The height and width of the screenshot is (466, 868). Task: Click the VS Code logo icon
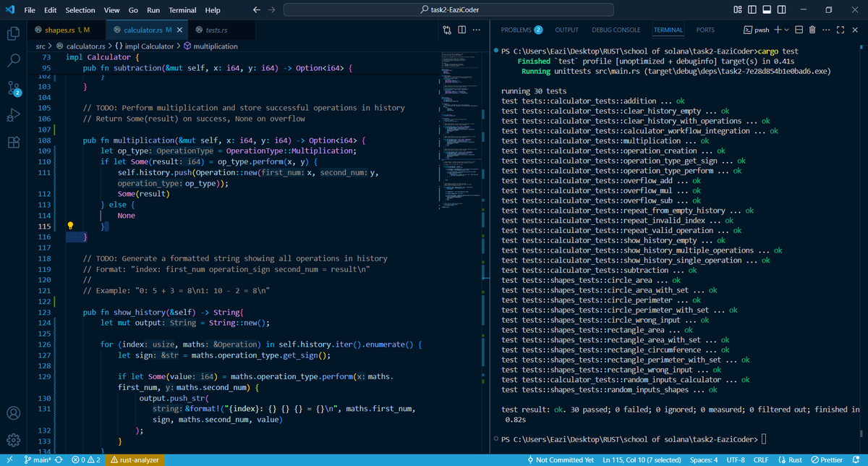tap(9, 10)
